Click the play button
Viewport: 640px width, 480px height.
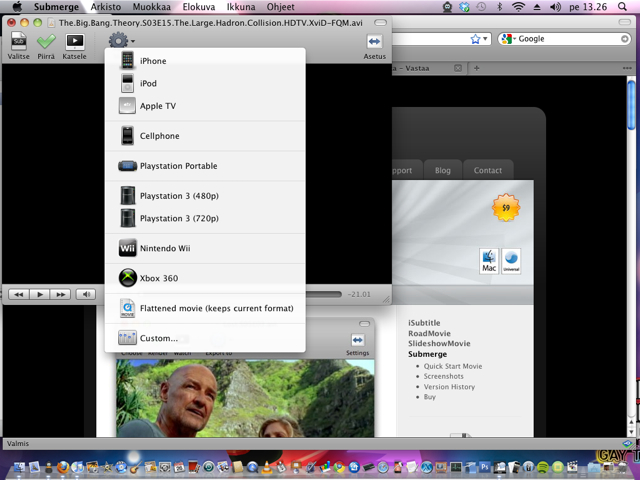point(40,294)
